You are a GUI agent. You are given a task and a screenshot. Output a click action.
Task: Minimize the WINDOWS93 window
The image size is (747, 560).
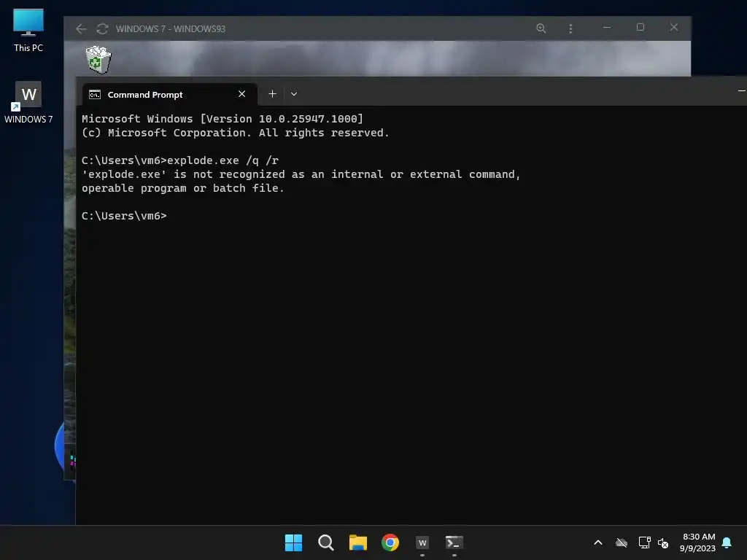[x=606, y=27]
